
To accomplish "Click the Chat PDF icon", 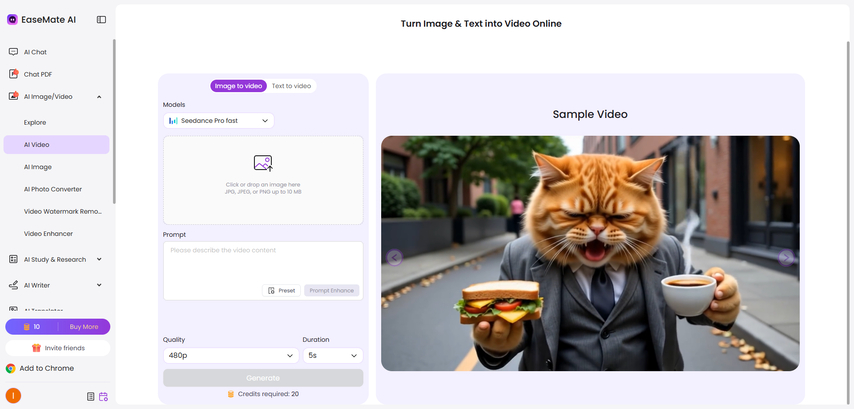I will click(14, 74).
